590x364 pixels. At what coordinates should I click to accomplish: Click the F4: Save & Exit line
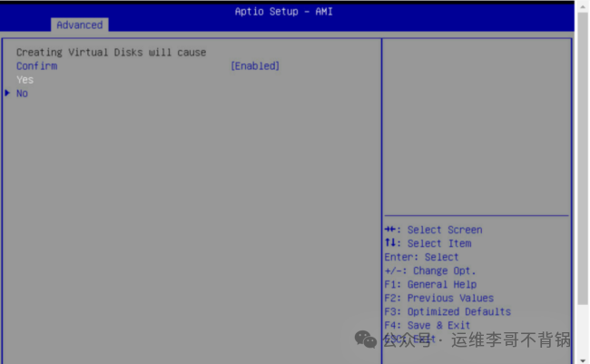[428, 325]
